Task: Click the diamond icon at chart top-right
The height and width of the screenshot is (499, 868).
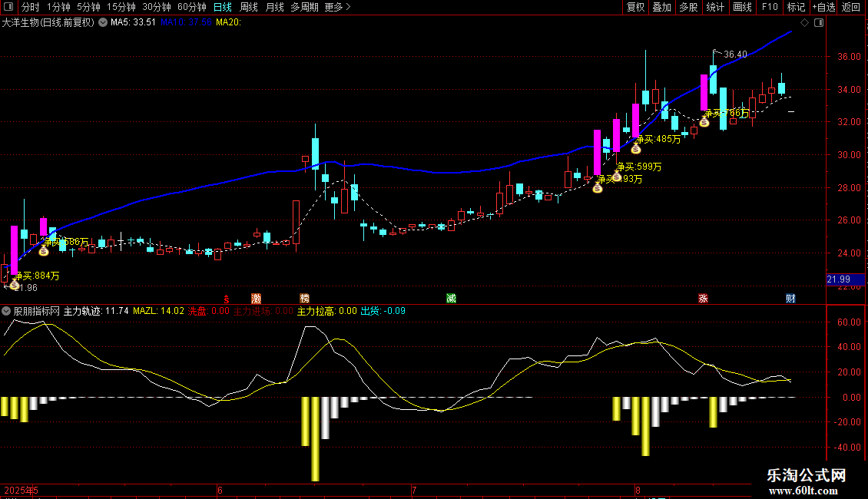Action: point(805,23)
